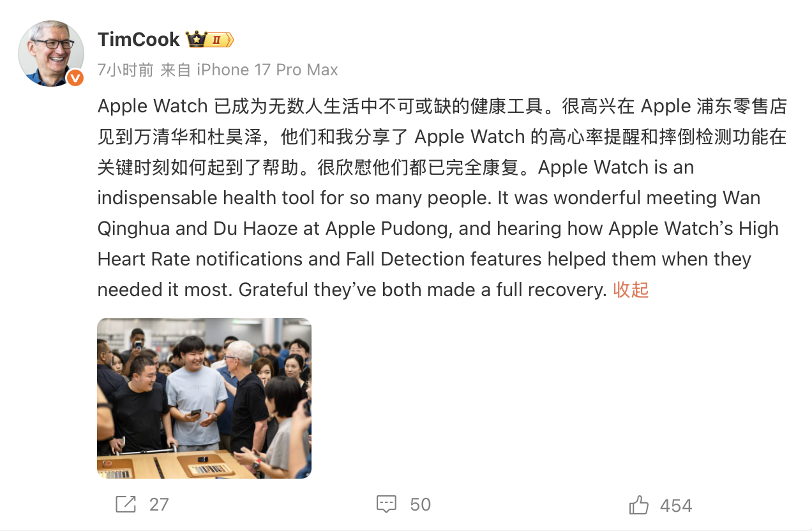812x531 pixels.
Task: Click the comment count 50
Action: click(420, 504)
